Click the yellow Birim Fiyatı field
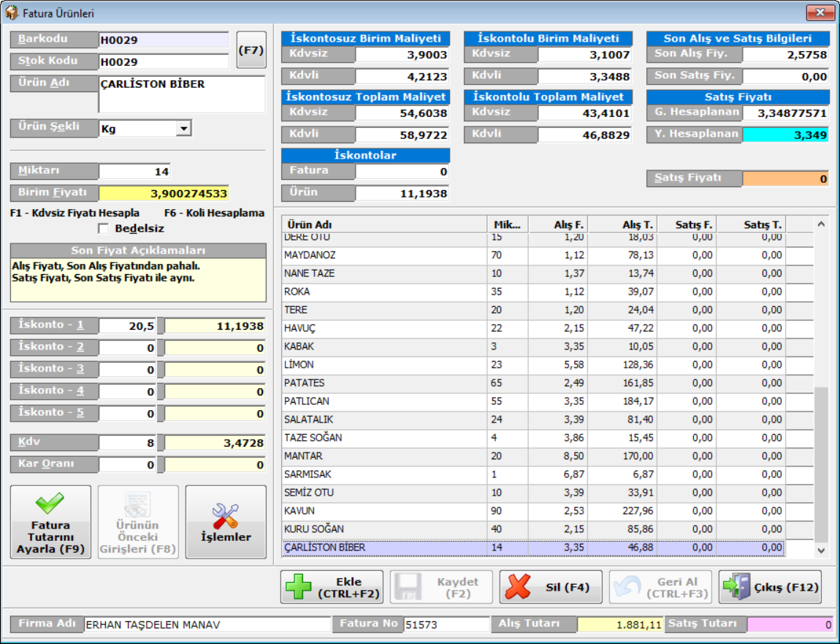The image size is (840, 644). click(164, 194)
